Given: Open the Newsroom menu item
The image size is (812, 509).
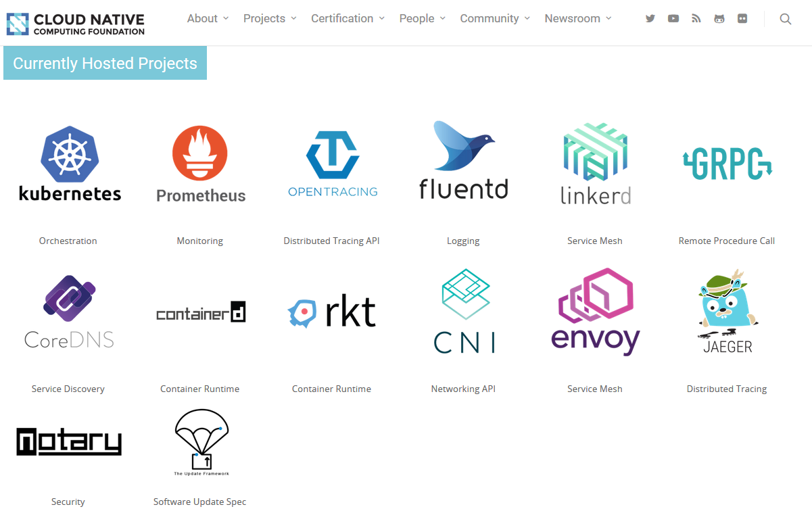Looking at the screenshot, I should (573, 19).
